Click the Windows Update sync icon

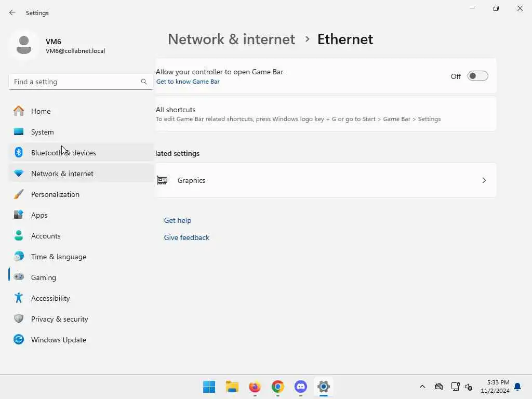(19, 340)
